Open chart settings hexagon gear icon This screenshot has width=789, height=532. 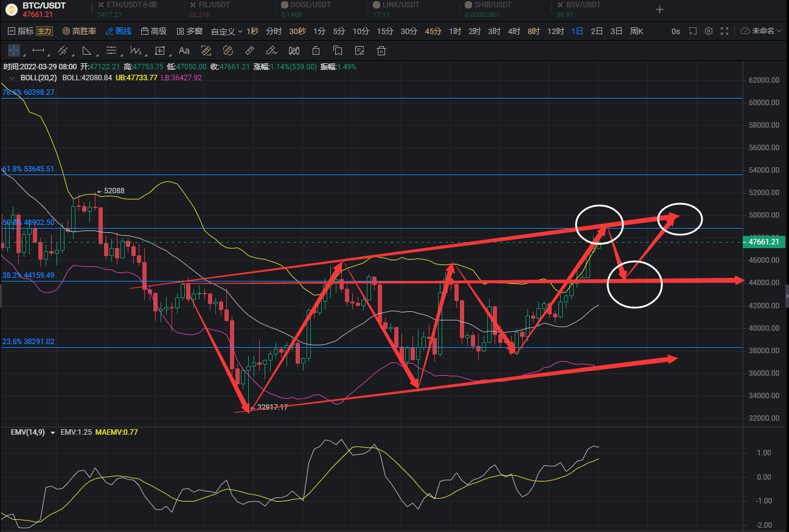point(708,31)
